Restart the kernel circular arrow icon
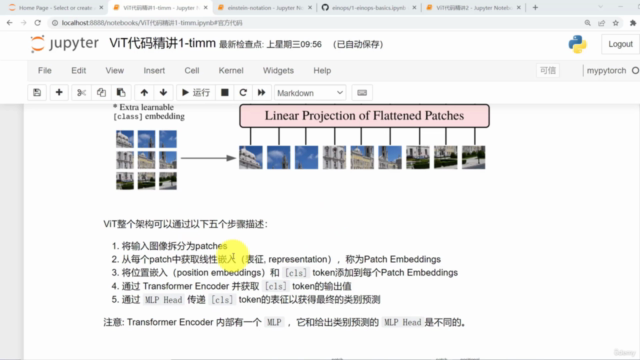Screen dimensions: 640x360 point(243,93)
